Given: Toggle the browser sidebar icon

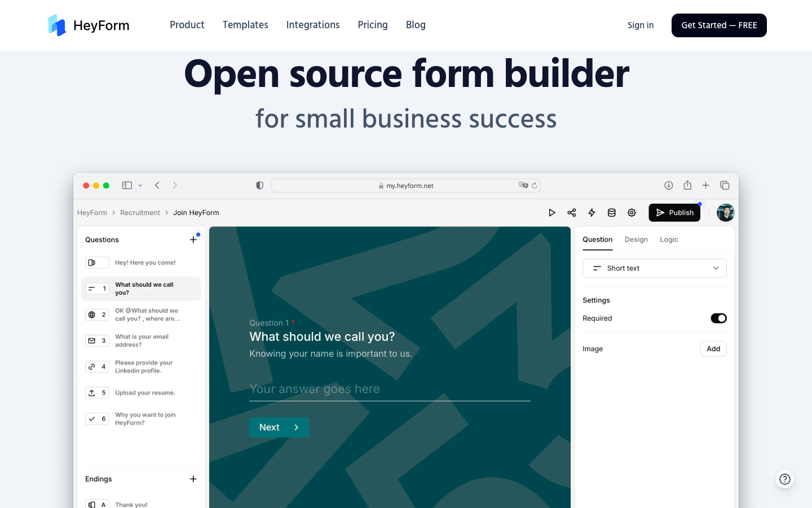Looking at the screenshot, I should [x=127, y=185].
